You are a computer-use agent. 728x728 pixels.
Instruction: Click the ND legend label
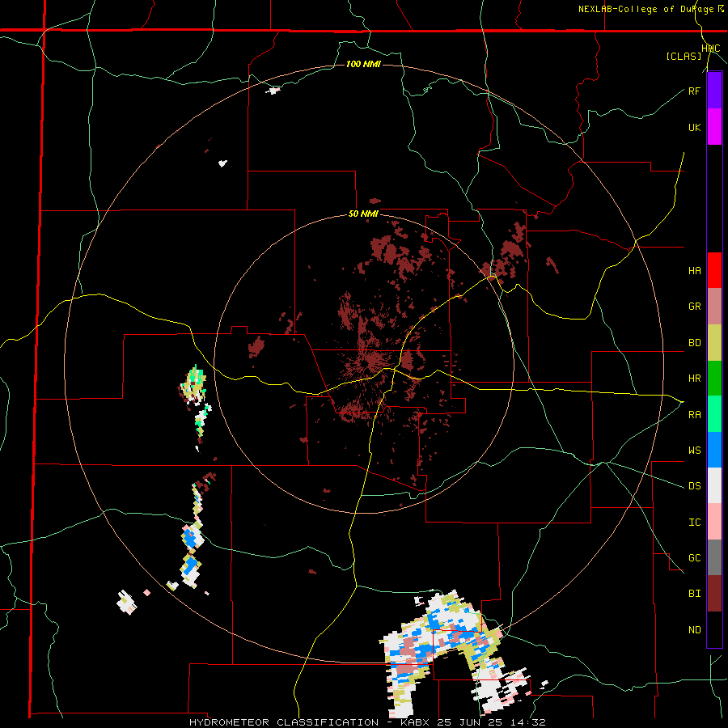pos(694,630)
